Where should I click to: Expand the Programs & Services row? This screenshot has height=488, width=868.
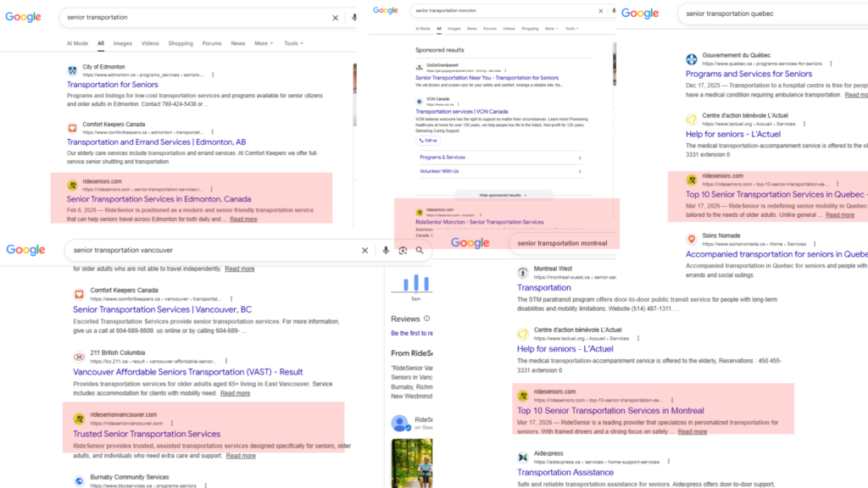coord(500,158)
